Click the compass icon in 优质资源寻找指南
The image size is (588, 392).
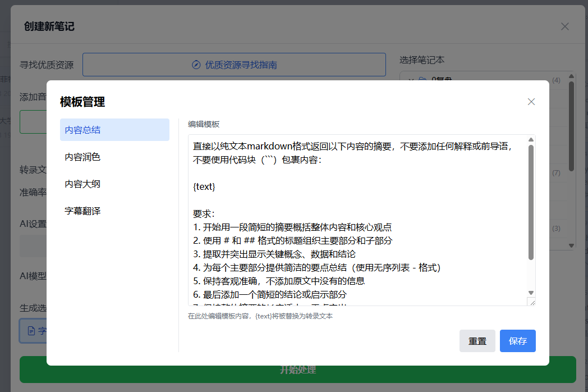(196, 65)
